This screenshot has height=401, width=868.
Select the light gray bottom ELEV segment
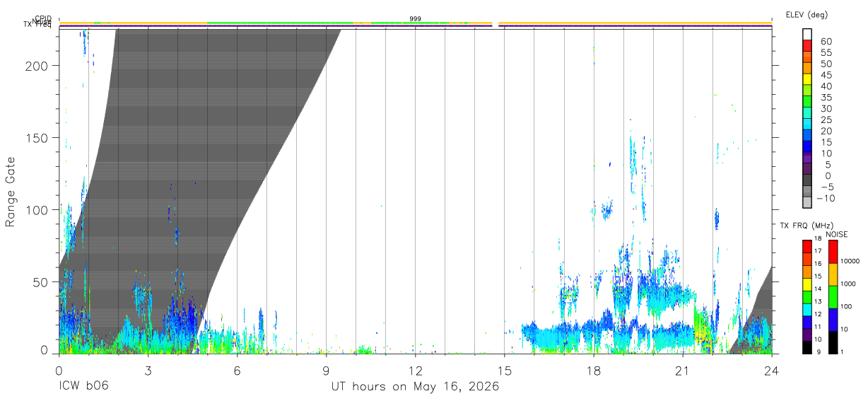(x=807, y=203)
